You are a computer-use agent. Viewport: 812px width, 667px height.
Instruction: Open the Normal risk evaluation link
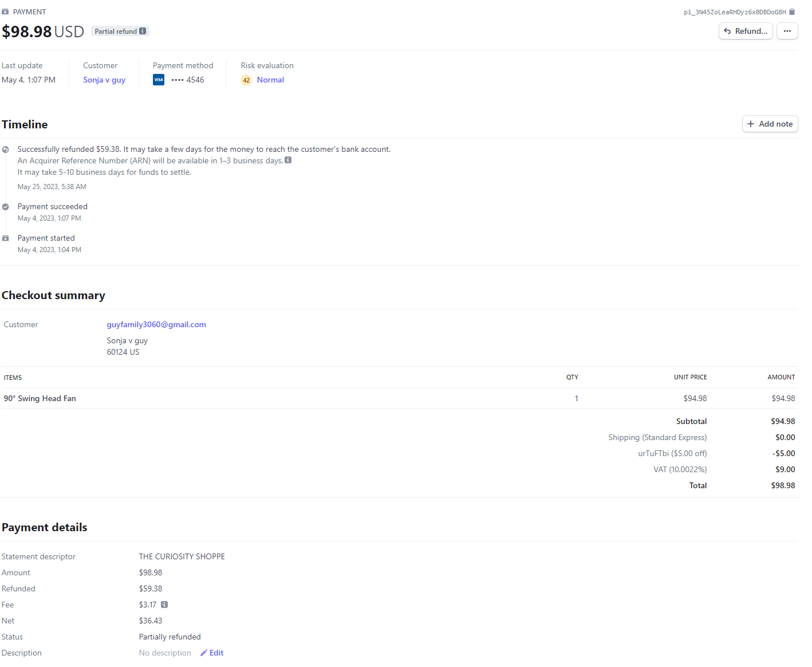click(x=270, y=80)
